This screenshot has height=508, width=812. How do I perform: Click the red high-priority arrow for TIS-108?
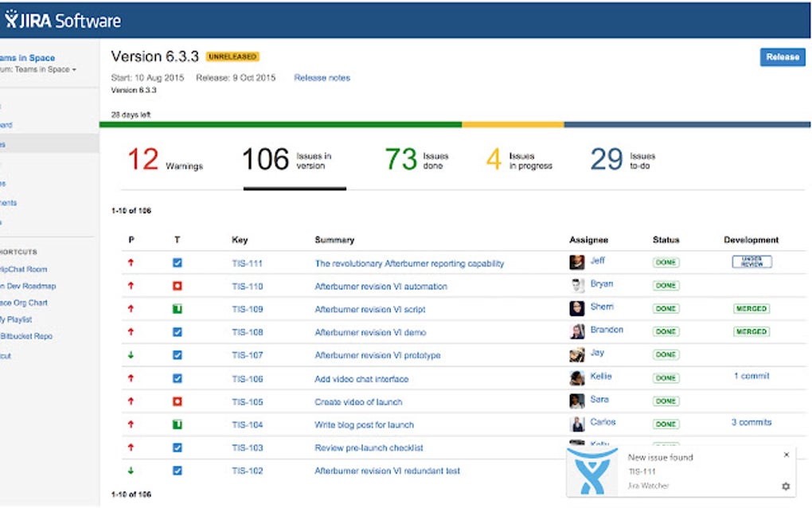click(x=132, y=332)
